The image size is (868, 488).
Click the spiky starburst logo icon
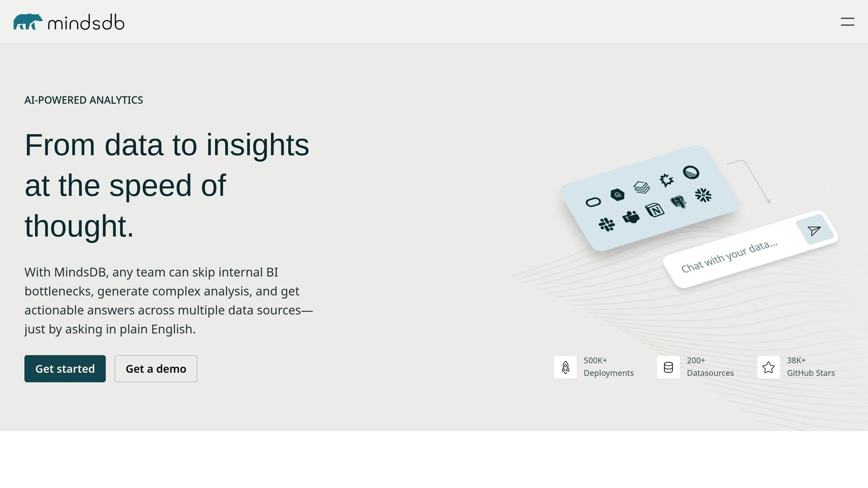click(666, 180)
